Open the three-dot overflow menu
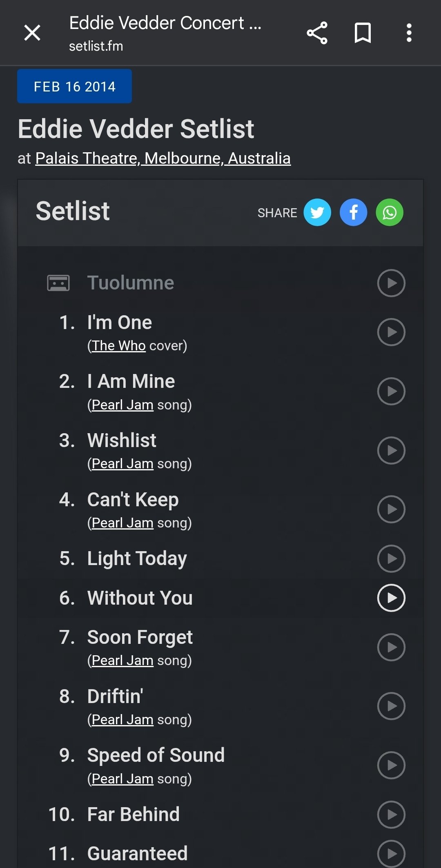The height and width of the screenshot is (868, 441). tap(409, 33)
